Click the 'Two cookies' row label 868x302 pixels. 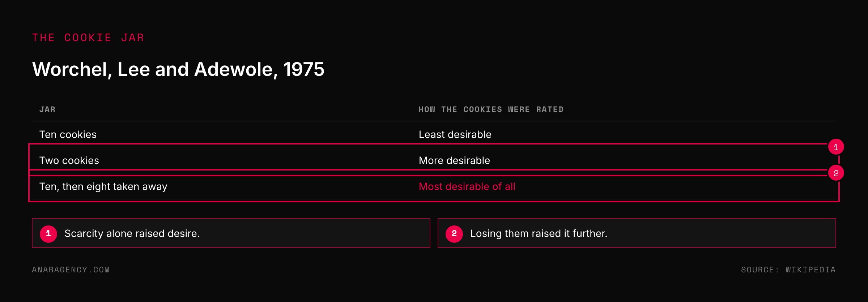coord(69,160)
